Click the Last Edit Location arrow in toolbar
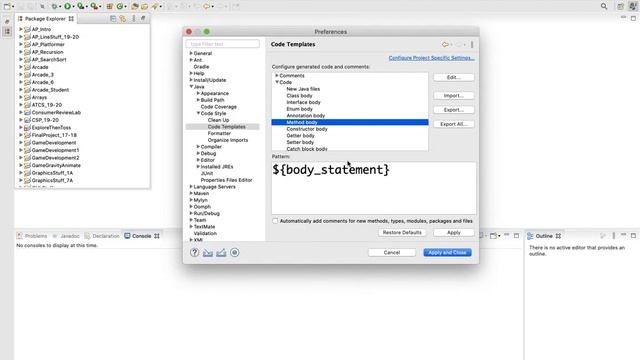This screenshot has width=640, height=360. [x=207, y=6]
